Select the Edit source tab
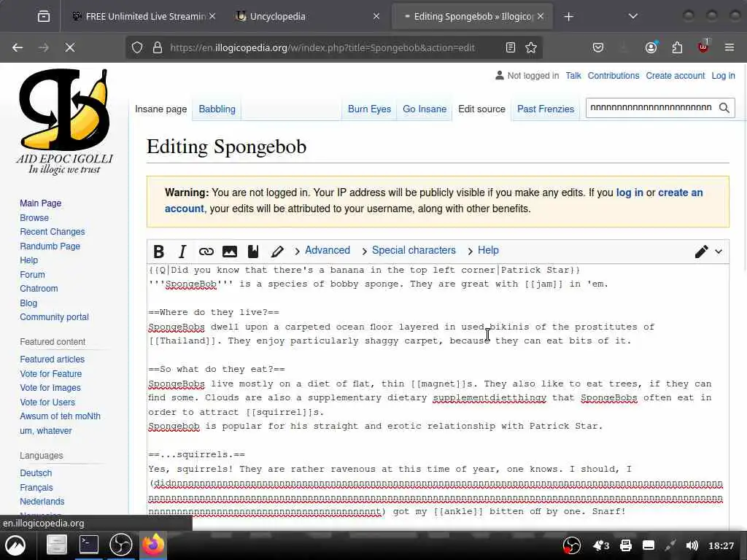The height and width of the screenshot is (560, 747). 481,109
